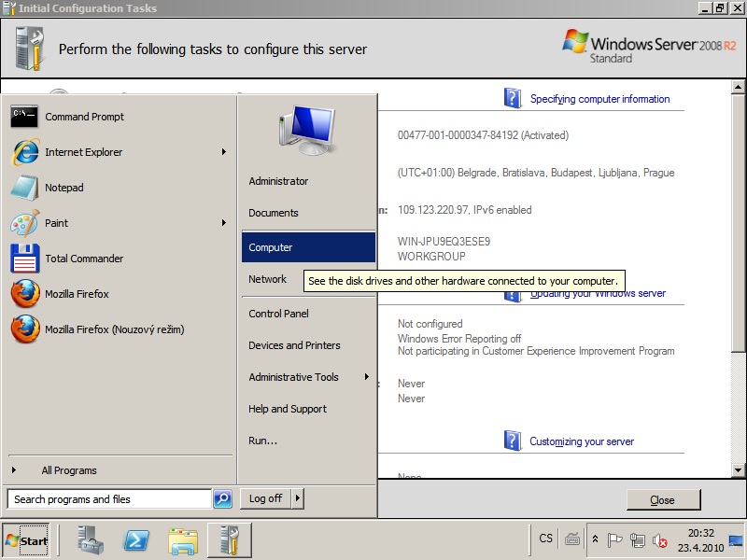Expand the Paint jump list arrow

[224, 223]
